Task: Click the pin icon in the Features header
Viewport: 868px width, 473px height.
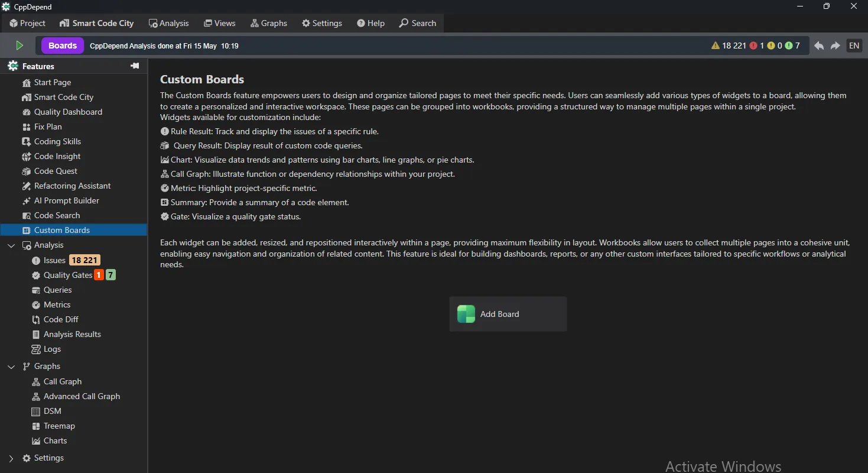Action: (x=135, y=66)
